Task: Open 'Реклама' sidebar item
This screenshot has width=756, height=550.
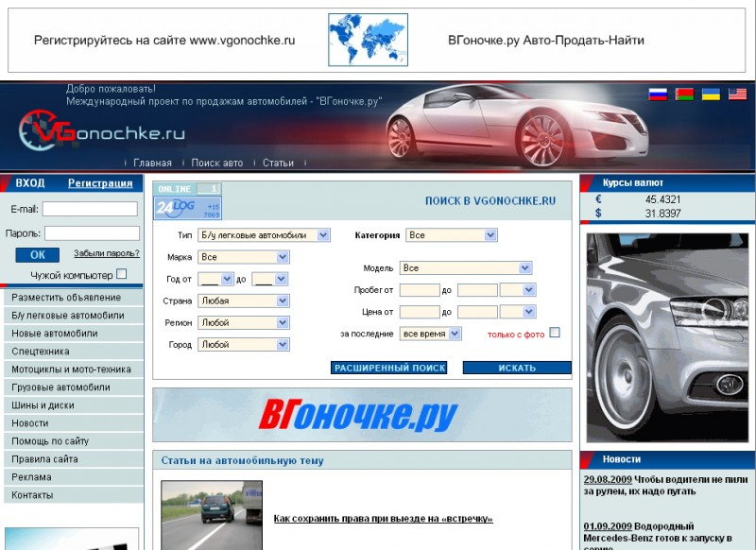Action: click(74, 477)
